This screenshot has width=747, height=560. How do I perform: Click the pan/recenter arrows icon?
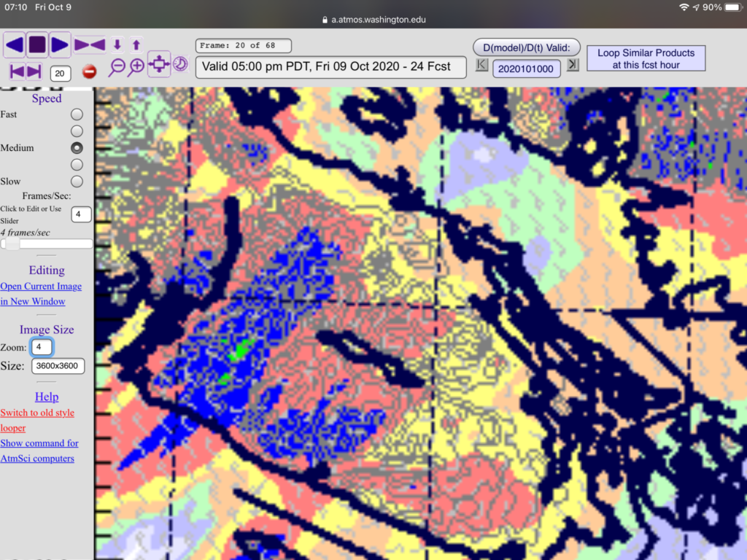coord(159,64)
